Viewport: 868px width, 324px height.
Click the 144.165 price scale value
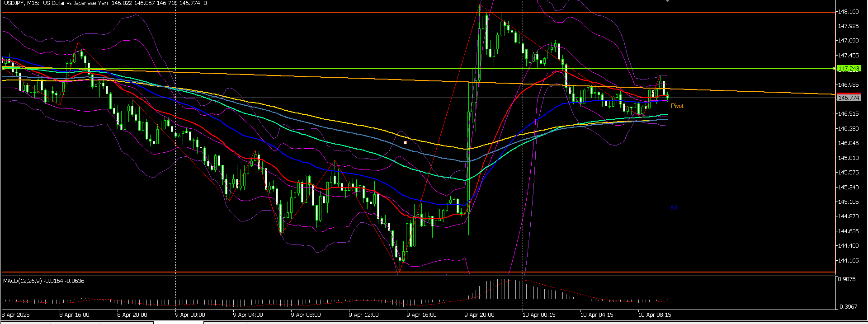(848, 261)
